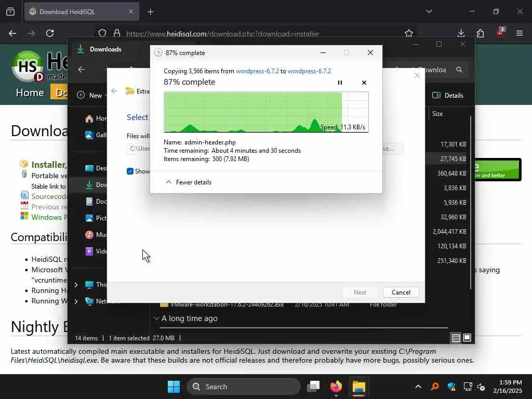532x399 pixels.
Task: Open Documents in File Explorer sidebar
Action: (x=96, y=201)
